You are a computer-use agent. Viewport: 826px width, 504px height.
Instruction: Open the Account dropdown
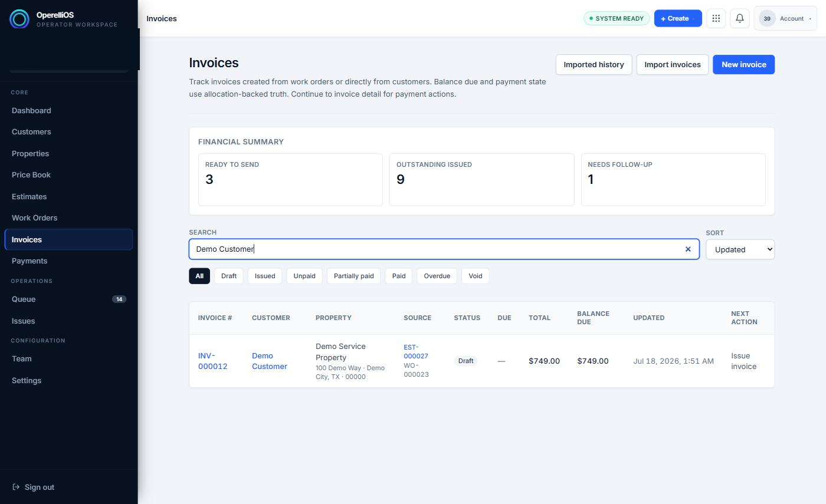(x=785, y=18)
